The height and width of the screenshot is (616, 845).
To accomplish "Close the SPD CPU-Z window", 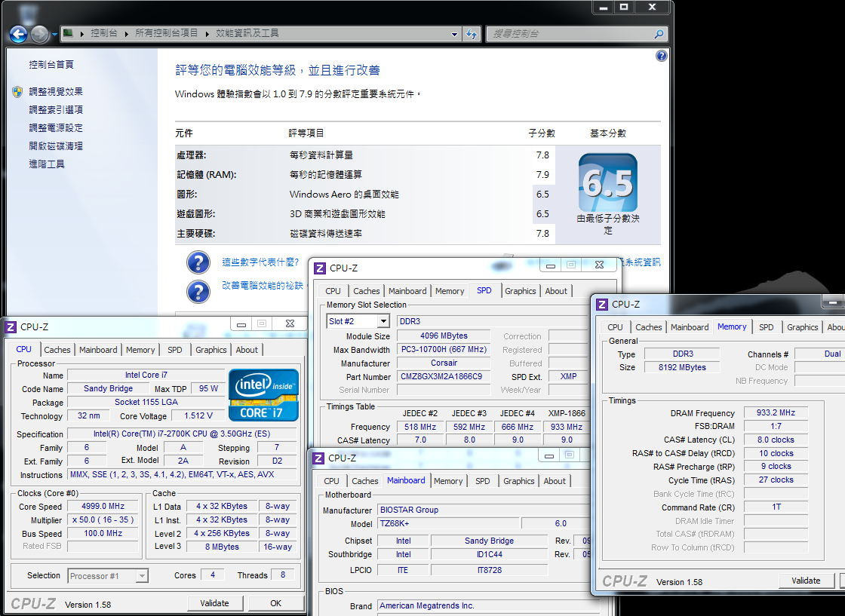I will (x=599, y=265).
